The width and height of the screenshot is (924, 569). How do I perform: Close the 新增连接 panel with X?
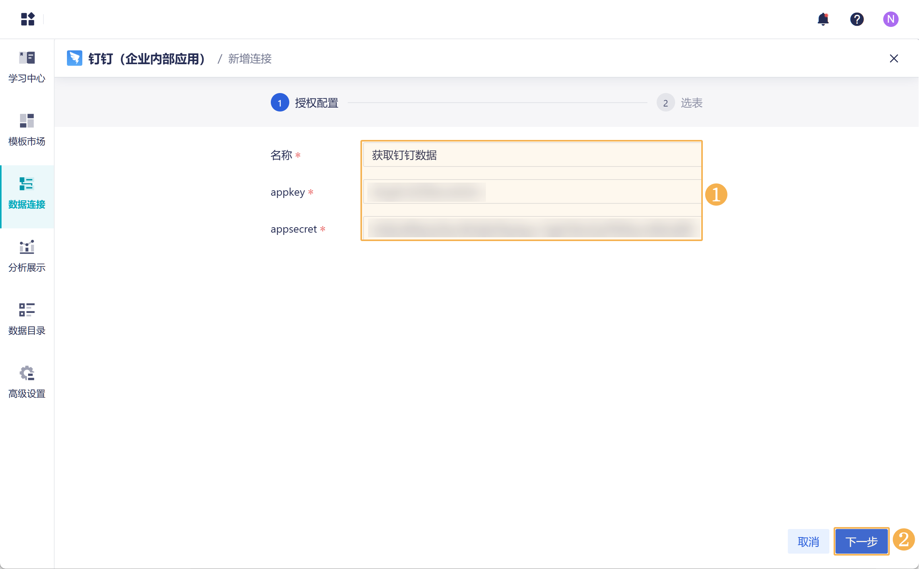894,58
